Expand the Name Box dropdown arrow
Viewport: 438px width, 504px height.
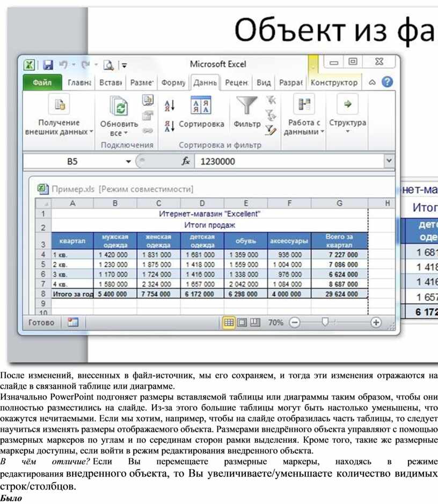[x=128, y=161]
